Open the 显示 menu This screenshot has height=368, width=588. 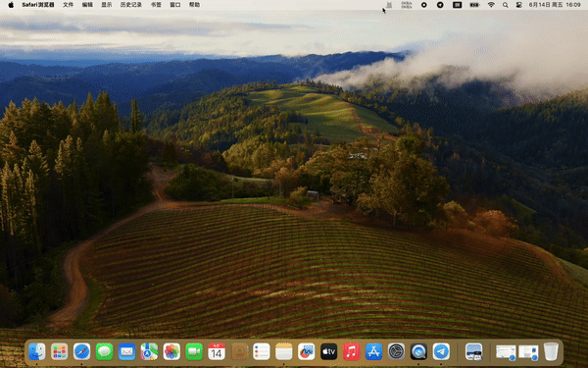pyautogui.click(x=107, y=5)
